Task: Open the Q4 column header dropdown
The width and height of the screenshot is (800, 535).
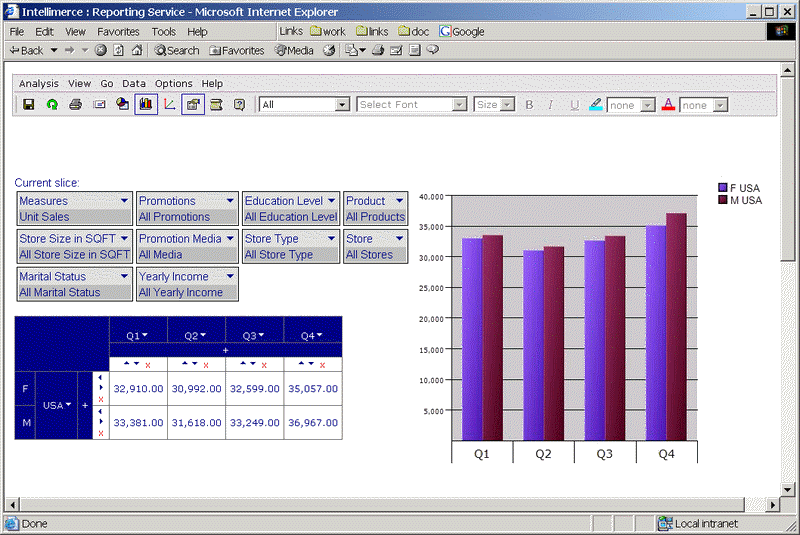Action: (320, 335)
